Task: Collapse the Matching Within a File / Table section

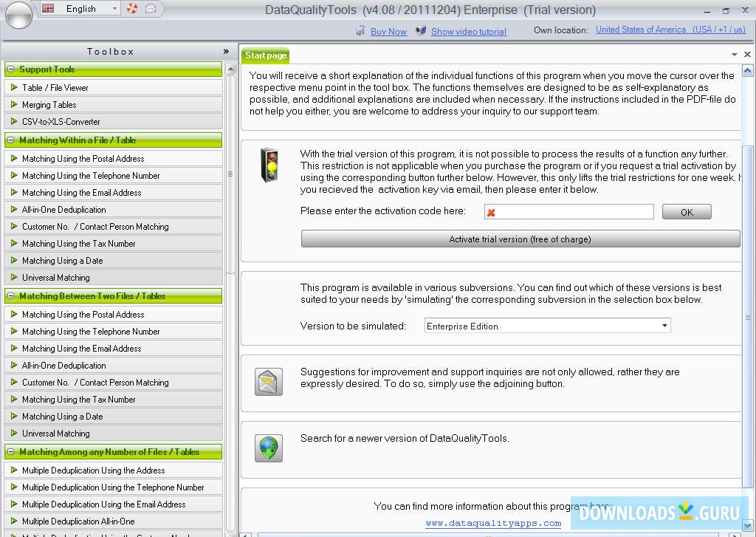Action: point(11,140)
